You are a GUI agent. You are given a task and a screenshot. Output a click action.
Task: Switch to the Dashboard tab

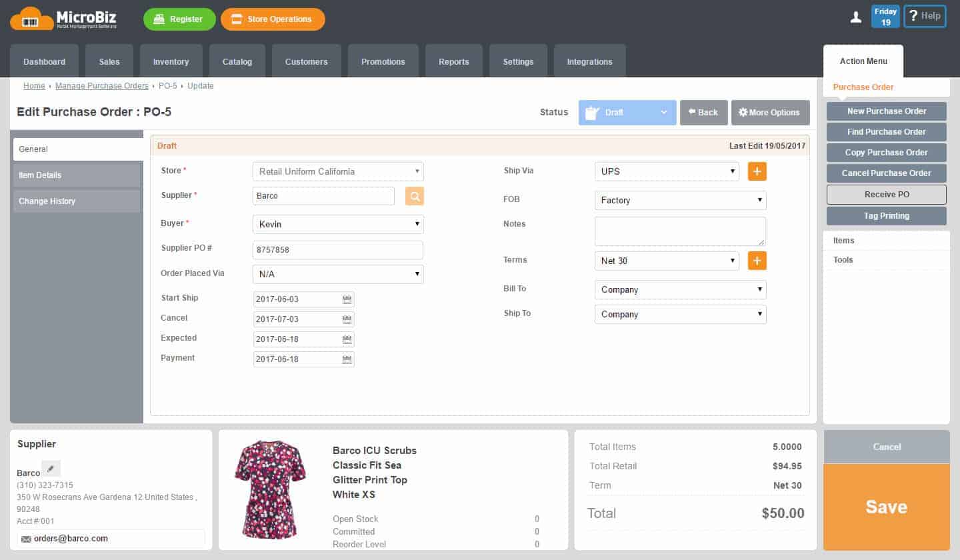tap(45, 61)
